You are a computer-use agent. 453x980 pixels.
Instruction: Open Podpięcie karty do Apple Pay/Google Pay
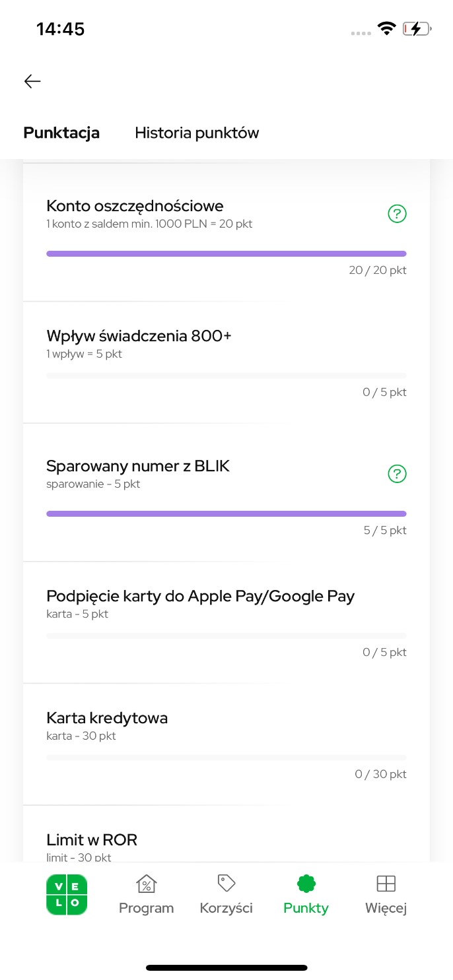click(x=200, y=596)
